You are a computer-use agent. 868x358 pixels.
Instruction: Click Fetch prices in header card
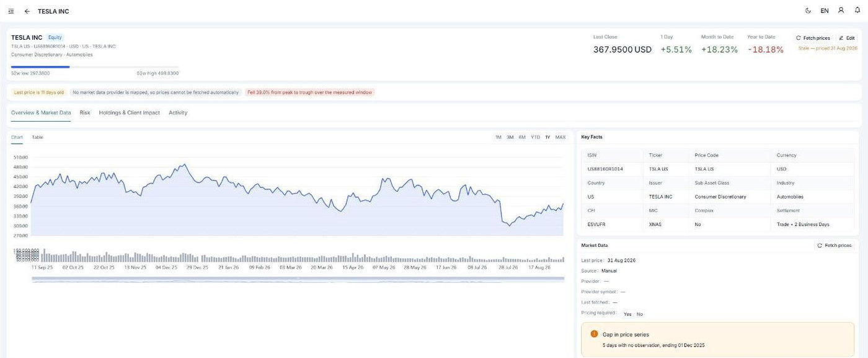click(x=813, y=38)
